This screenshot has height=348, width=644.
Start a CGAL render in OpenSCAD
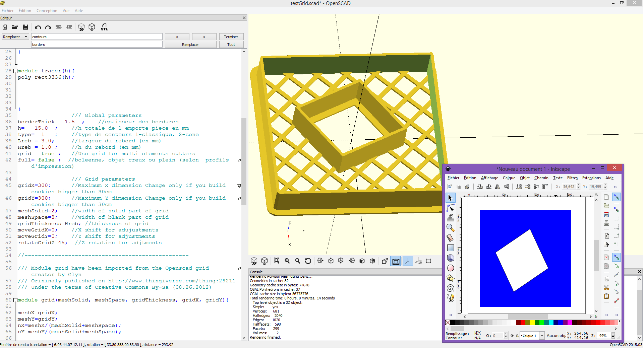pos(92,27)
